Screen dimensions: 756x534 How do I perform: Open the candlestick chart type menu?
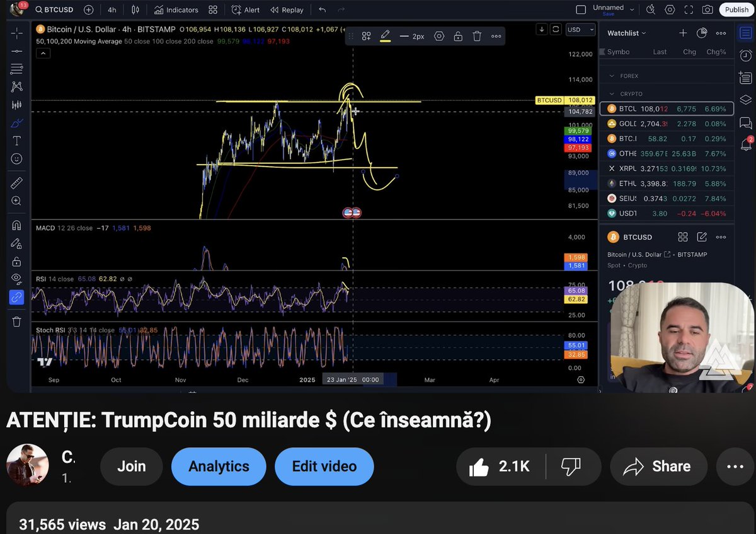(135, 9)
